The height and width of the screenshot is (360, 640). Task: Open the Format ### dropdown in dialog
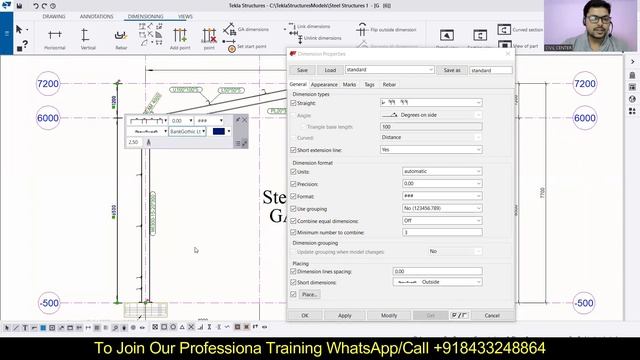point(442,196)
